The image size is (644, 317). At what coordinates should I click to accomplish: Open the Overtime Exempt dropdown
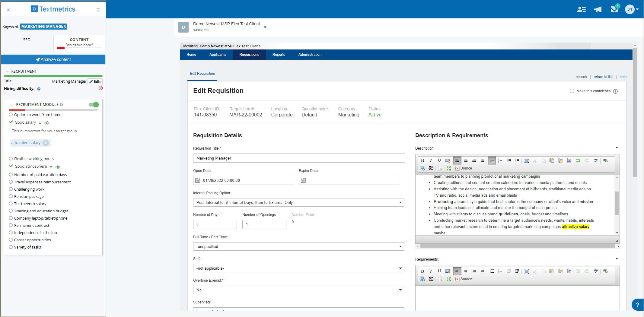pos(298,290)
